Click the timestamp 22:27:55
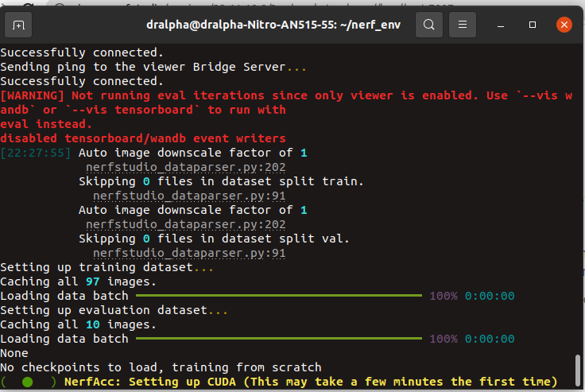Viewport: 585px width, 392px height. point(36,153)
